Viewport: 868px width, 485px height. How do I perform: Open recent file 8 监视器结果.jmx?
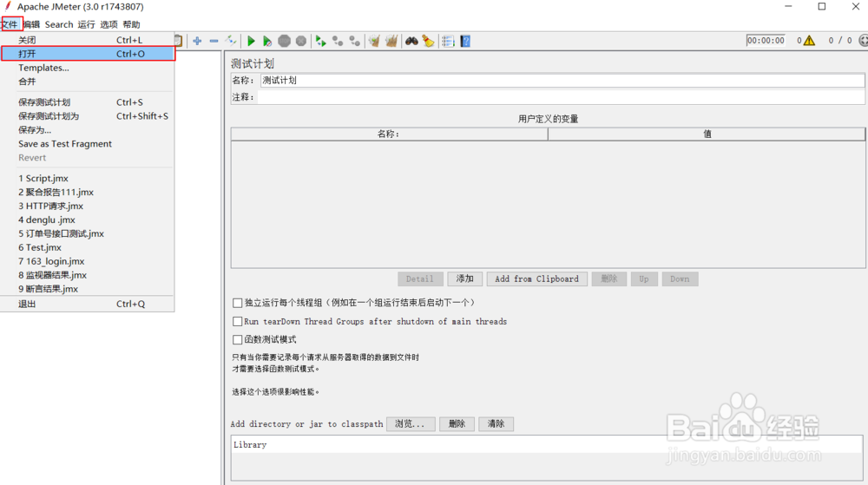(88, 275)
